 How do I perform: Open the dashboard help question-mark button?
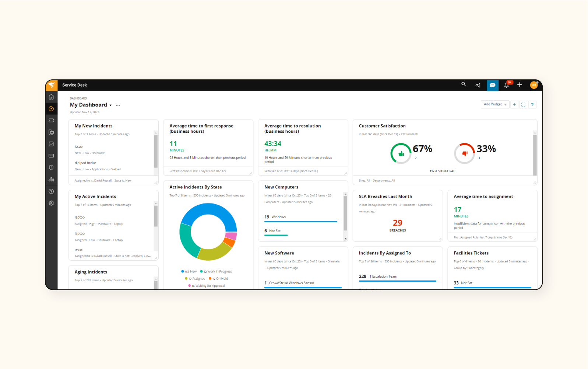click(532, 105)
